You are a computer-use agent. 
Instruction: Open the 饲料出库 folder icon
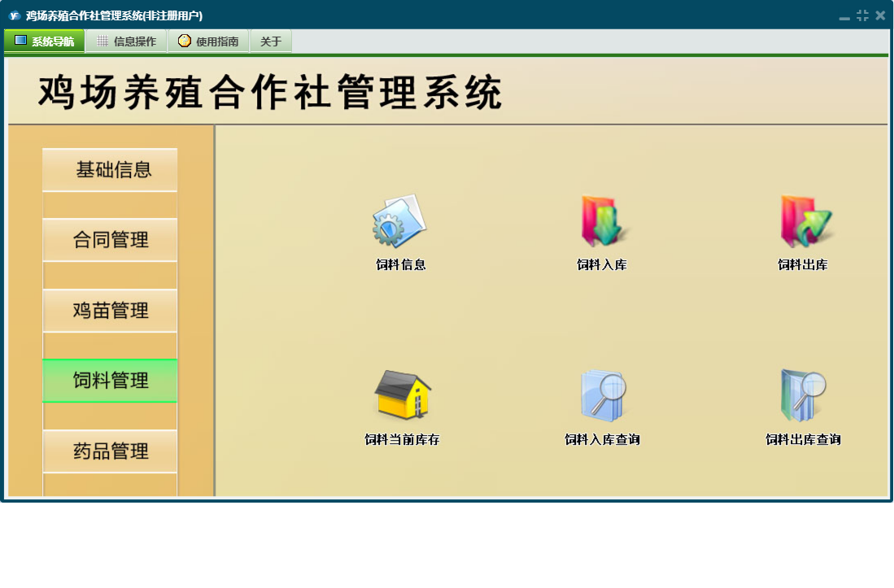pyautogui.click(x=805, y=221)
